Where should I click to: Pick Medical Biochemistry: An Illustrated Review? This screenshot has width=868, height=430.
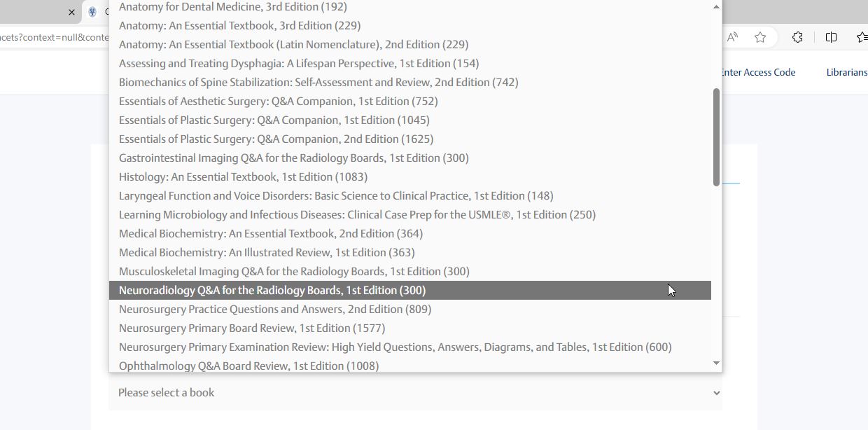point(267,253)
